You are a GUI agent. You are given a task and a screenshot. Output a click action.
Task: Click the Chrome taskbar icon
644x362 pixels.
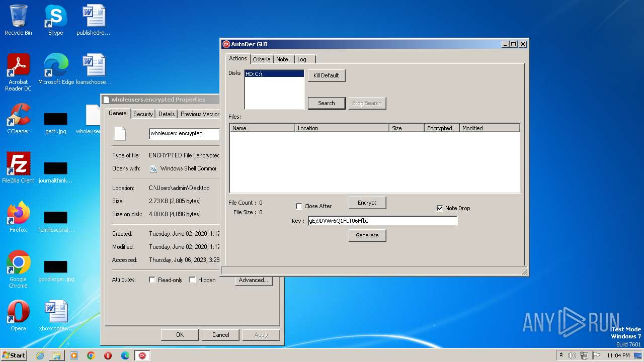tap(91, 355)
